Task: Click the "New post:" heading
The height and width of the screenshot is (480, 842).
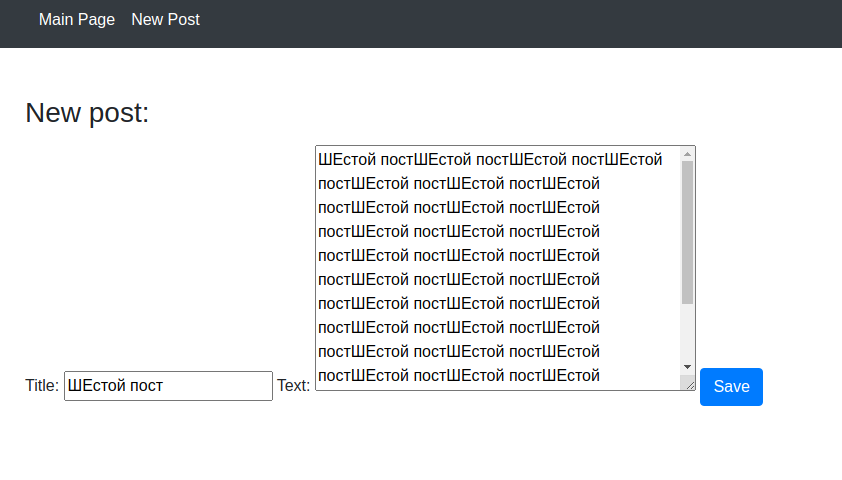Action: point(87,113)
